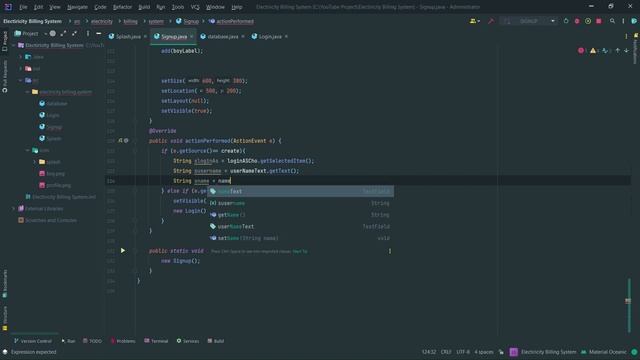Switch to the database.java editor tab

(222, 36)
